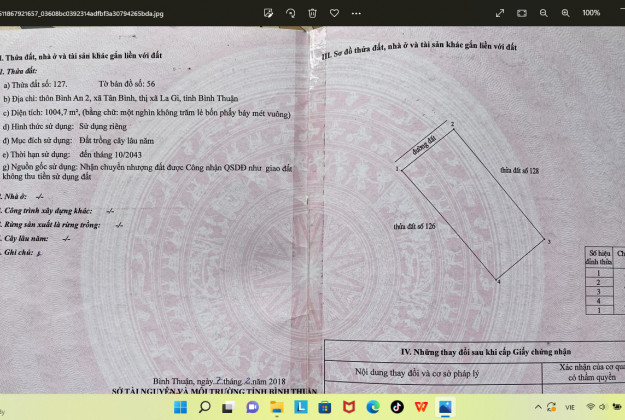Open the Edit image tool
The width and height of the screenshot is (625, 420).
point(268,13)
